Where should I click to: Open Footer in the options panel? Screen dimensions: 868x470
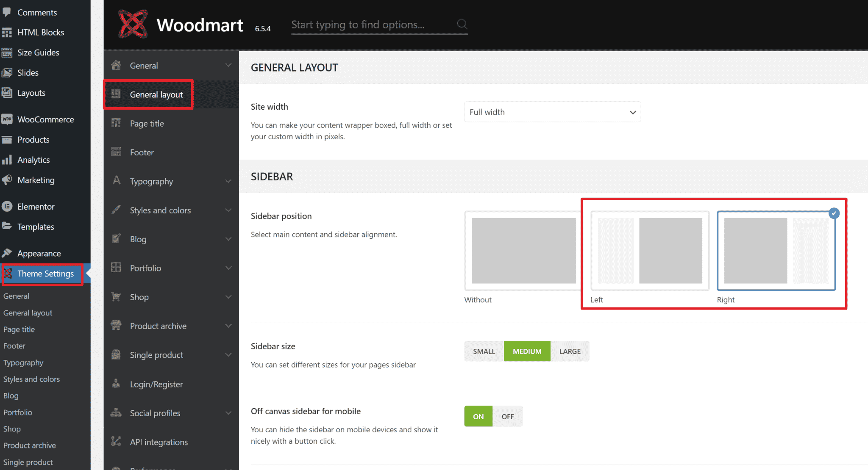[171, 152]
